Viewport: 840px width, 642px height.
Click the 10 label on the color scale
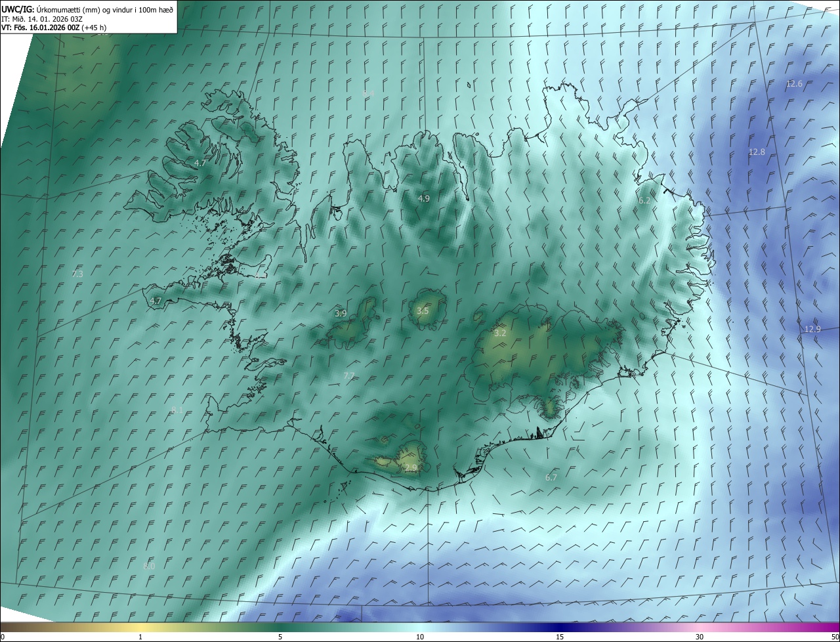(420, 637)
